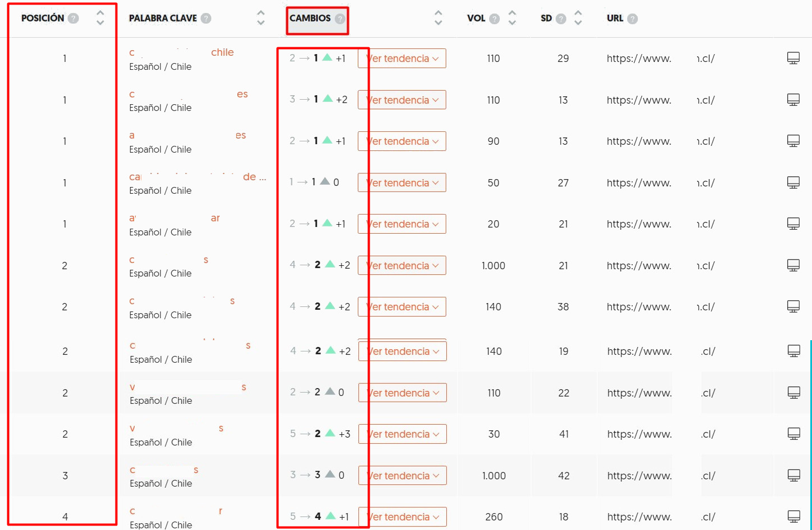
Task: Click the '5 → 4 +1' change value
Action: [320, 516]
